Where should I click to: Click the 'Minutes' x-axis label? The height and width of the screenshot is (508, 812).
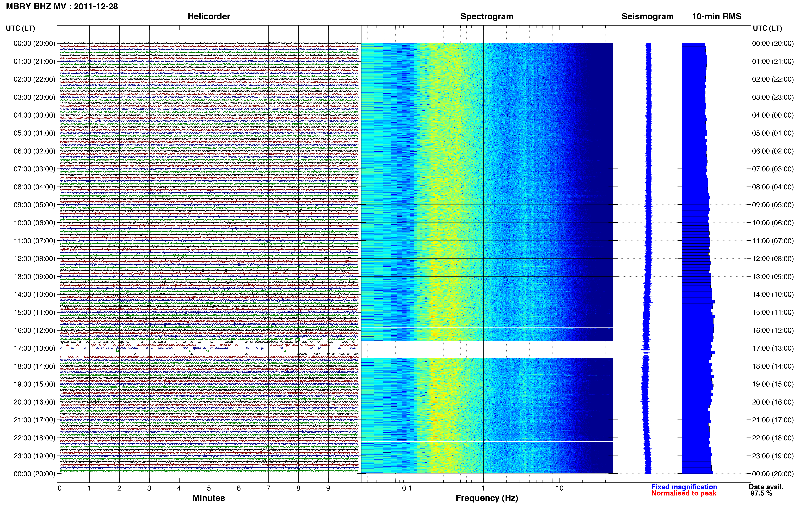tap(209, 498)
